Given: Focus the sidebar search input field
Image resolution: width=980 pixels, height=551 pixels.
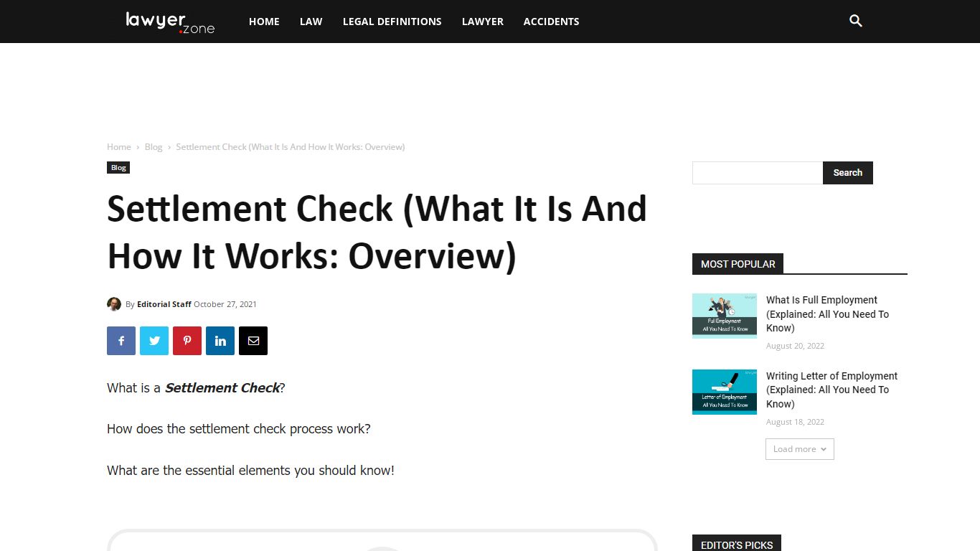Looking at the screenshot, I should 758,173.
